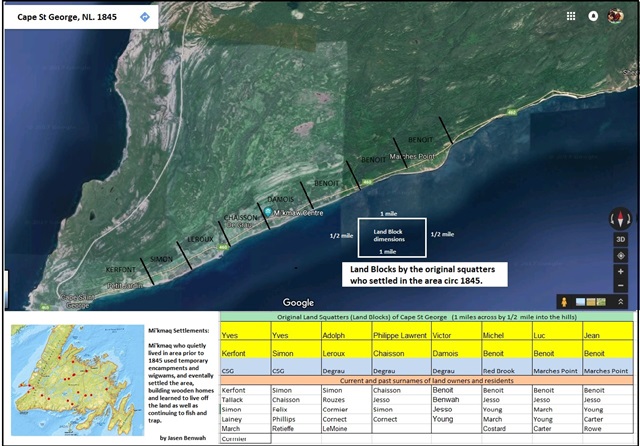640x446 pixels.
Task: Expand the imagery panel with the double chevron
Action: pos(621,301)
